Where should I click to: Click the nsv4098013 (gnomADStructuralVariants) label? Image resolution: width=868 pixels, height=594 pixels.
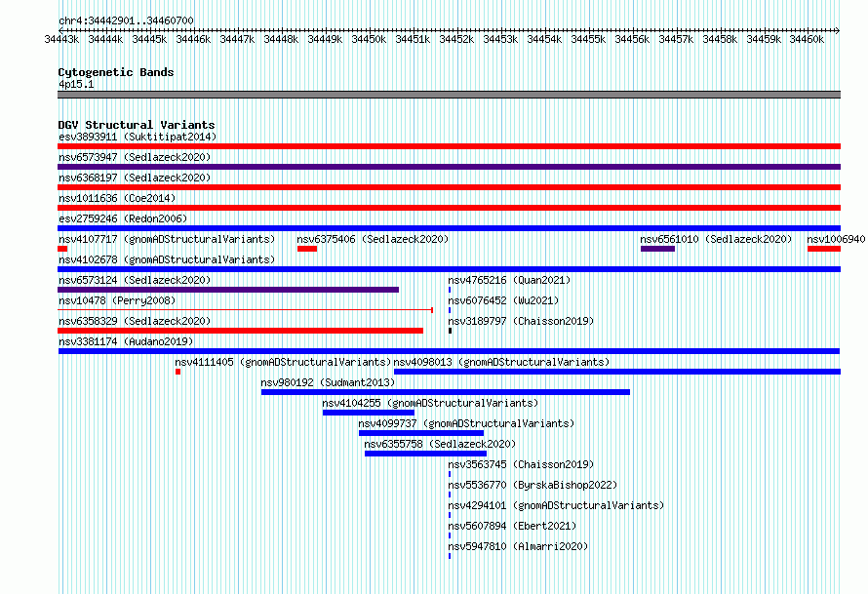[501, 362]
